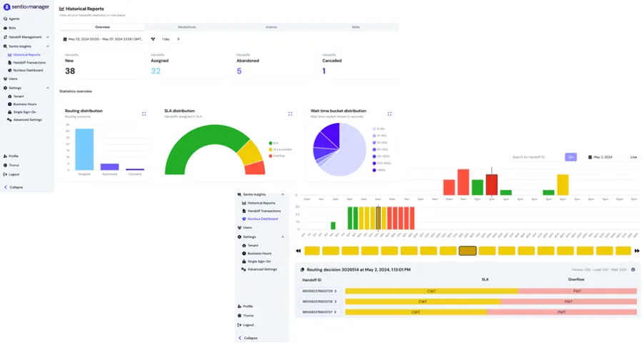This screenshot has width=644, height=343.
Task: Toggle the 30-60s wait time legend item
Action: tap(380, 143)
